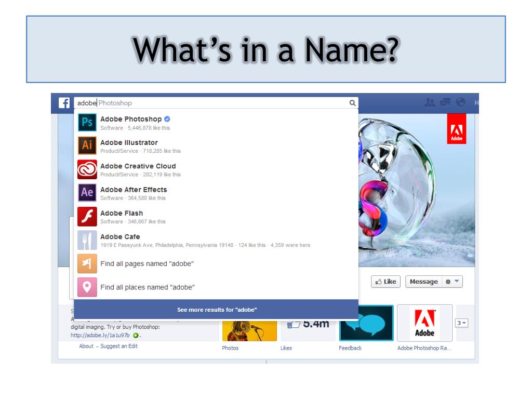
Task: Open the friend requests icon
Action: tap(430, 102)
